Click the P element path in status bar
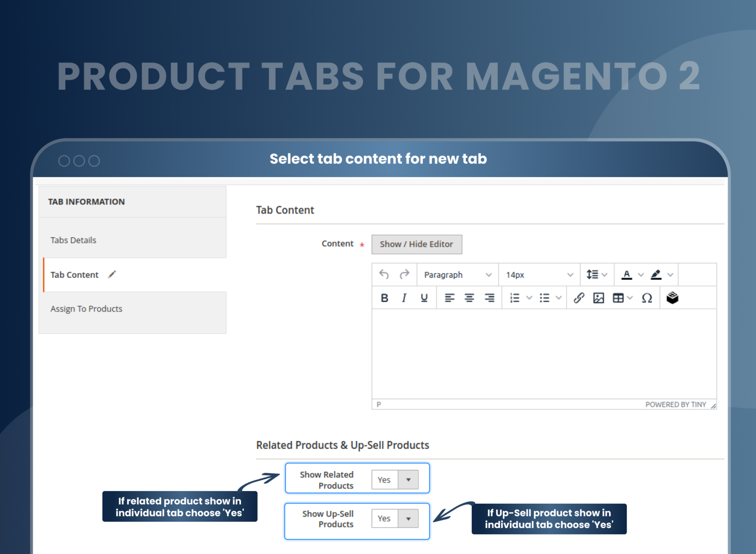This screenshot has width=756, height=554. point(379,404)
